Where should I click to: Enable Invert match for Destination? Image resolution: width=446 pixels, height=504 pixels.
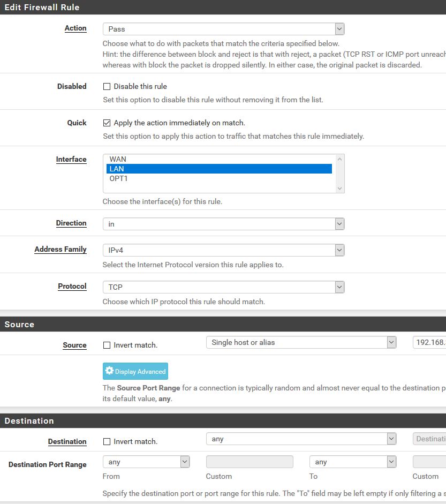point(107,442)
